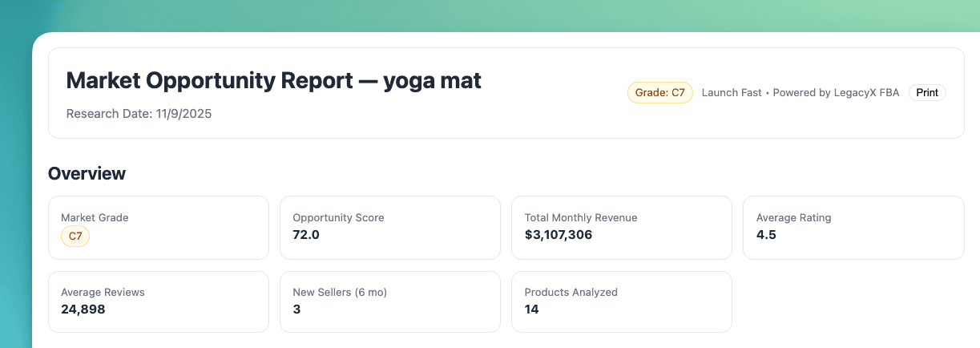Click the New Sellers (6 mo) label

(340, 293)
